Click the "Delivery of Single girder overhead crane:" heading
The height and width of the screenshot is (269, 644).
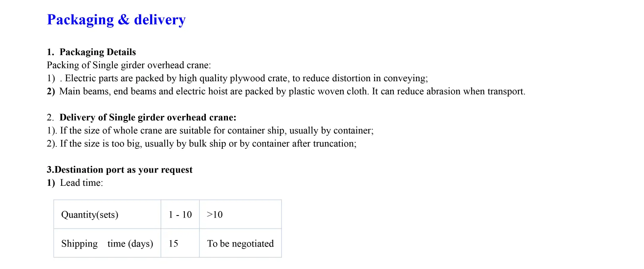coord(148,117)
